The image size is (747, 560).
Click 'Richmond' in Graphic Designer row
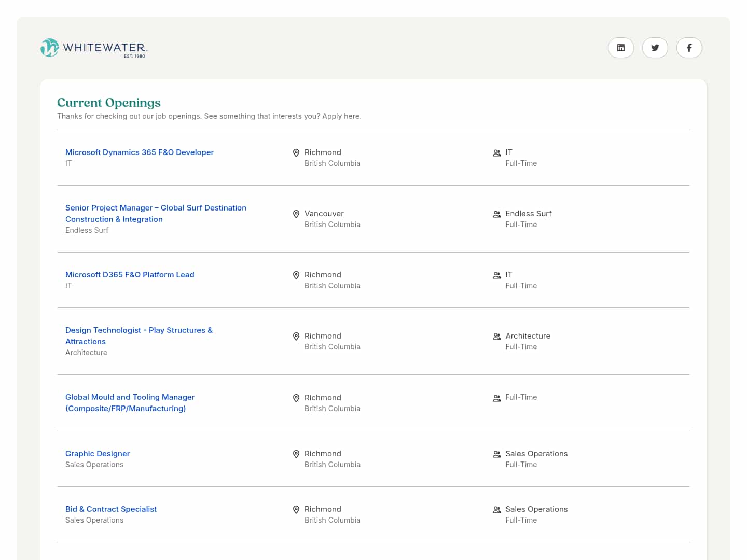(x=323, y=454)
